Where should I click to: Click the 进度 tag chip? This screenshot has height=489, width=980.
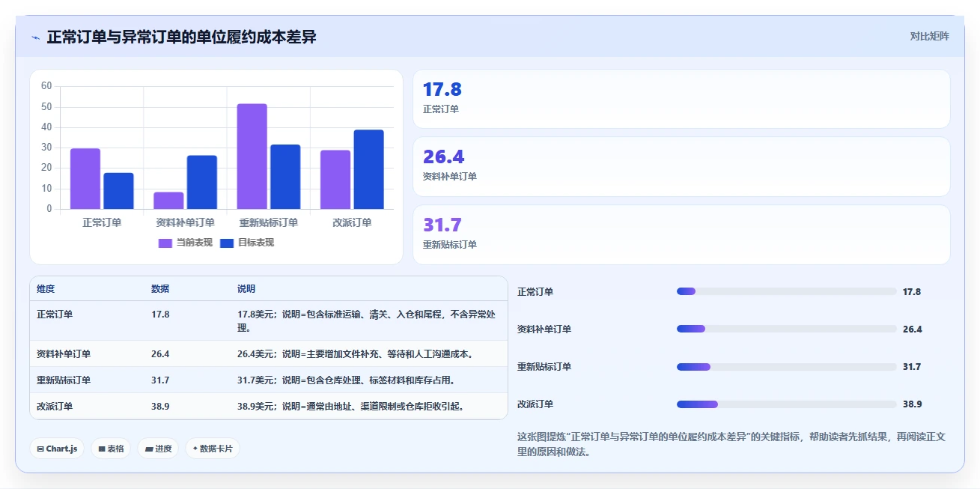158,449
